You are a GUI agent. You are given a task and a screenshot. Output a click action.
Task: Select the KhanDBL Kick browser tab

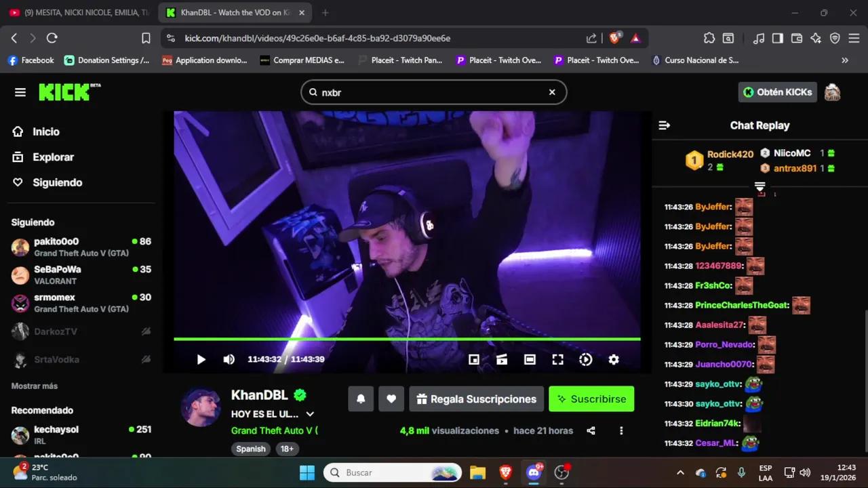pyautogui.click(x=236, y=13)
